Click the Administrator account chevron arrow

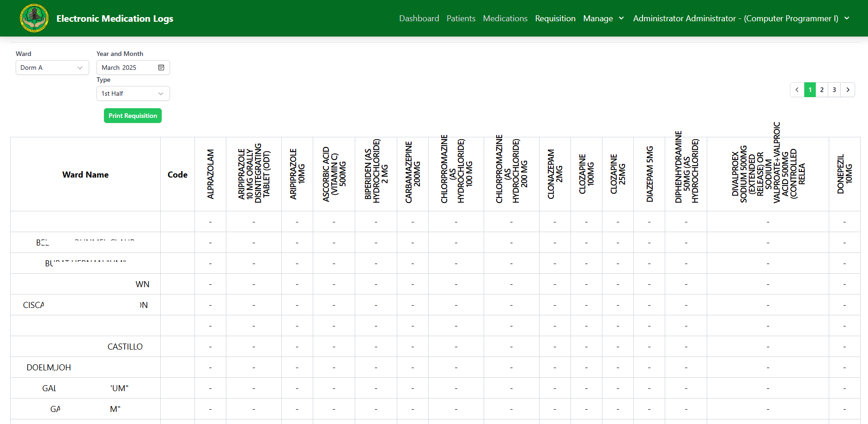847,18
